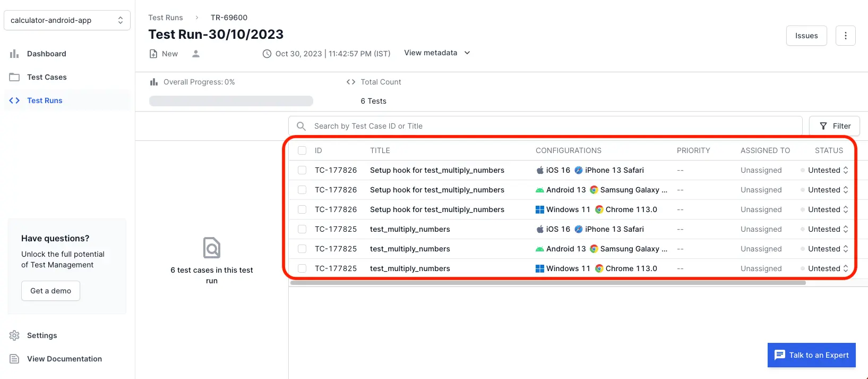
Task: Open the calculator-android-app project dropdown
Action: click(x=67, y=20)
